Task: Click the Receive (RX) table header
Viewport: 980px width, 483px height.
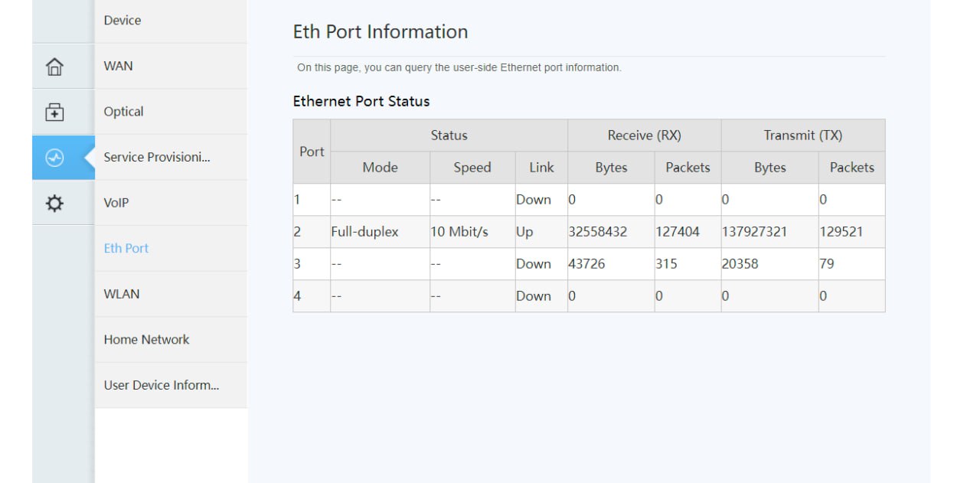Action: point(644,135)
